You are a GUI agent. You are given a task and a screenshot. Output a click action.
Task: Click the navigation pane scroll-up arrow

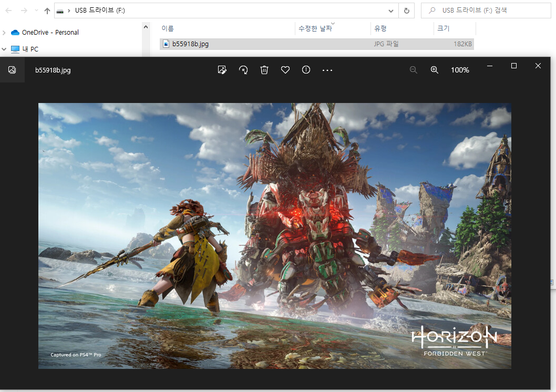[146, 27]
